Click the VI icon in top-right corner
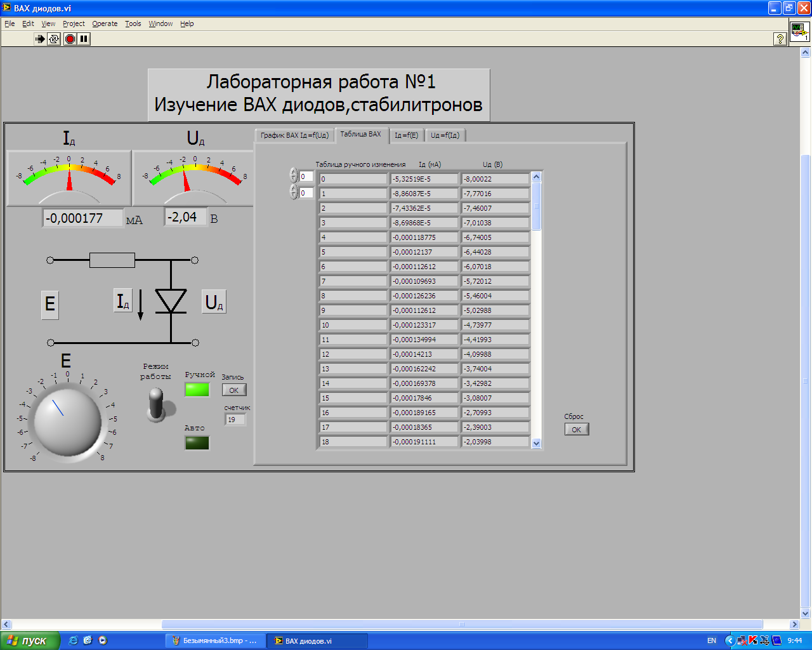The height and width of the screenshot is (650, 812). coord(799,31)
